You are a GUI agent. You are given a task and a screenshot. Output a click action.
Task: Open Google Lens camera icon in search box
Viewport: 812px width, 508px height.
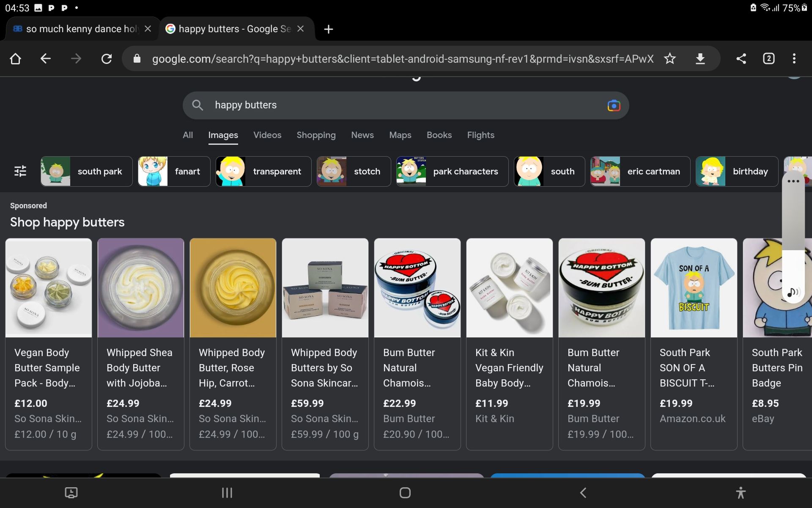coord(614,105)
